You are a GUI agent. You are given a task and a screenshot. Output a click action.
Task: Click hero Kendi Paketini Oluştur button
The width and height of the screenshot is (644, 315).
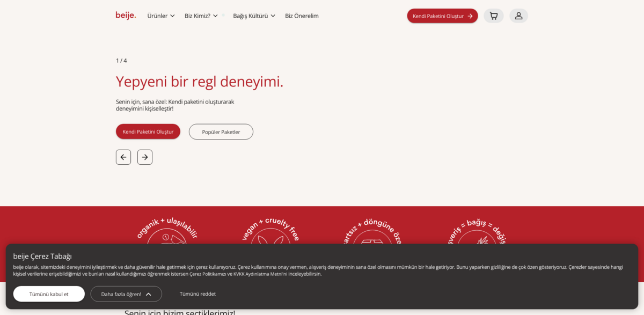[x=148, y=132]
